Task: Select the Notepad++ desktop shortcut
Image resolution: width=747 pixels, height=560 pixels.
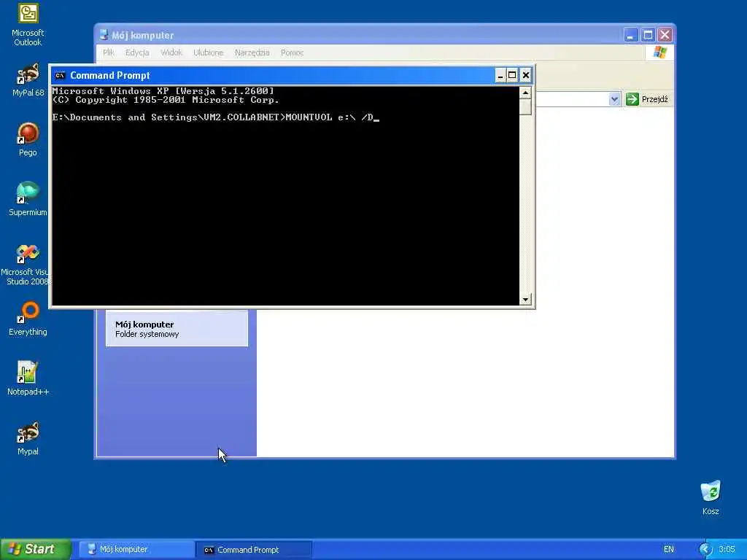Action: 28,378
